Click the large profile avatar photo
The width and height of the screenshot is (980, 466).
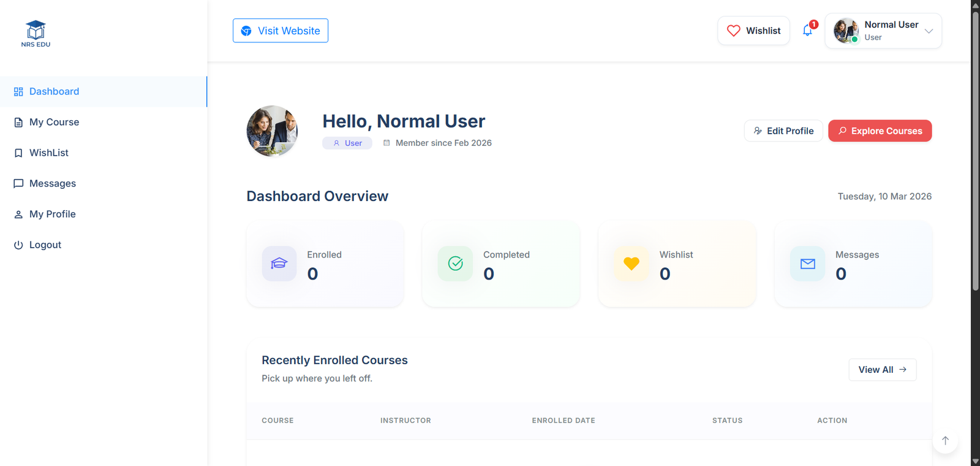pos(272,131)
